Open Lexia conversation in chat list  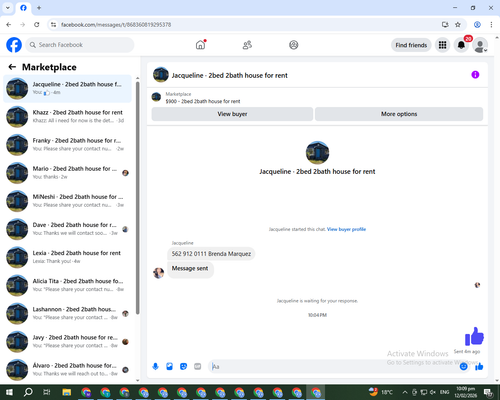click(x=67, y=257)
